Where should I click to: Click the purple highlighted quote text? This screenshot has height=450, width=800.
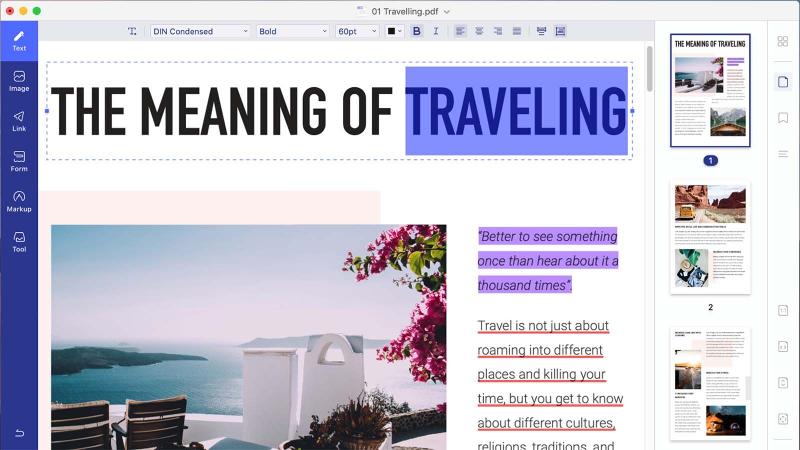click(x=548, y=261)
